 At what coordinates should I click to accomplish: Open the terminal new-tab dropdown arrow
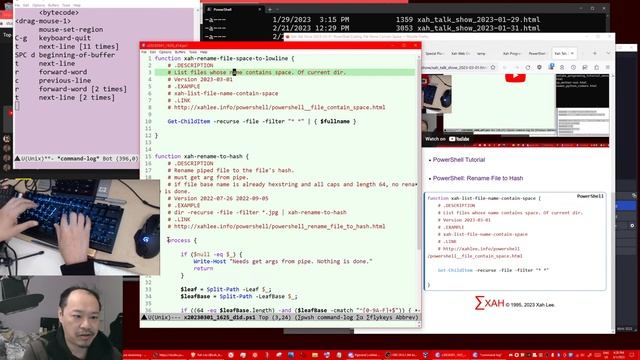[x=278, y=9]
